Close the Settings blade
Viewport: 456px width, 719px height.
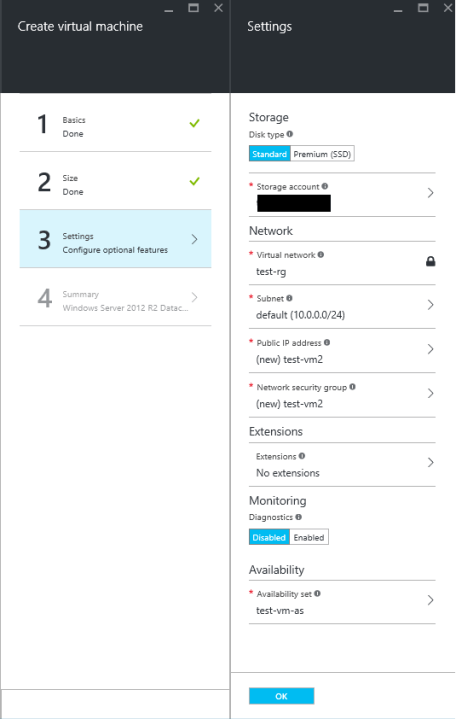pyautogui.click(x=448, y=8)
